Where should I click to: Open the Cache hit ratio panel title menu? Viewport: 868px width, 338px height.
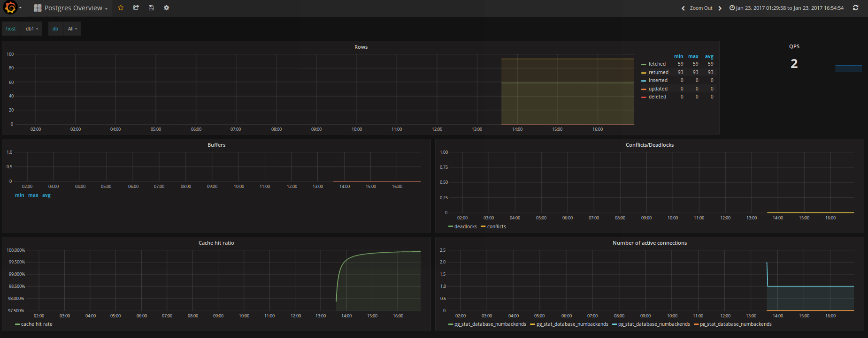click(x=216, y=243)
